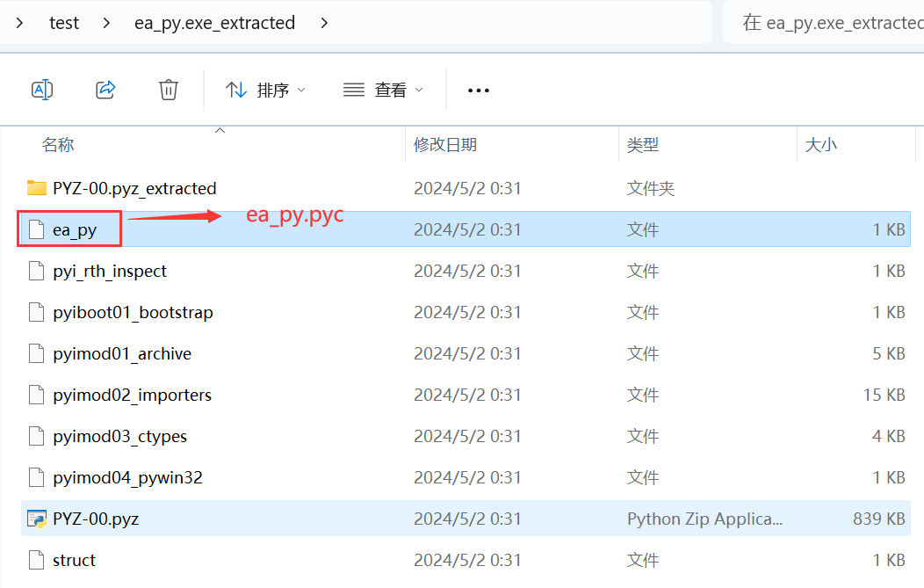Viewport: 924px width, 588px height.
Task: Click the '4 KB' size of pyimod03_ctypes
Action: tap(889, 436)
